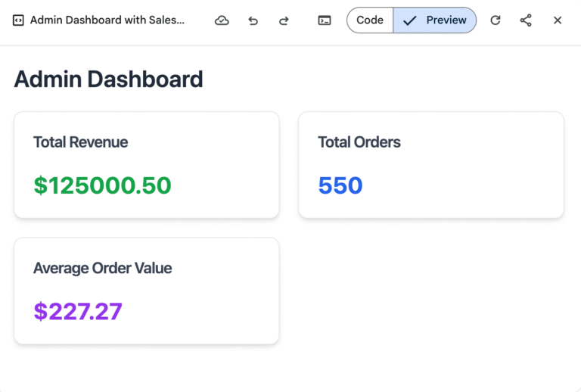Click the cloud saved status icon
The height and width of the screenshot is (392, 581).
point(222,20)
